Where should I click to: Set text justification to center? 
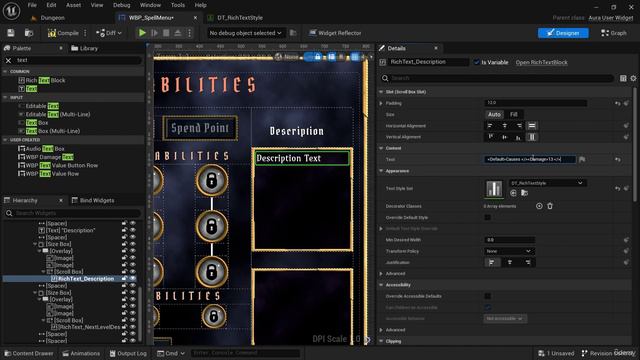pos(509,262)
